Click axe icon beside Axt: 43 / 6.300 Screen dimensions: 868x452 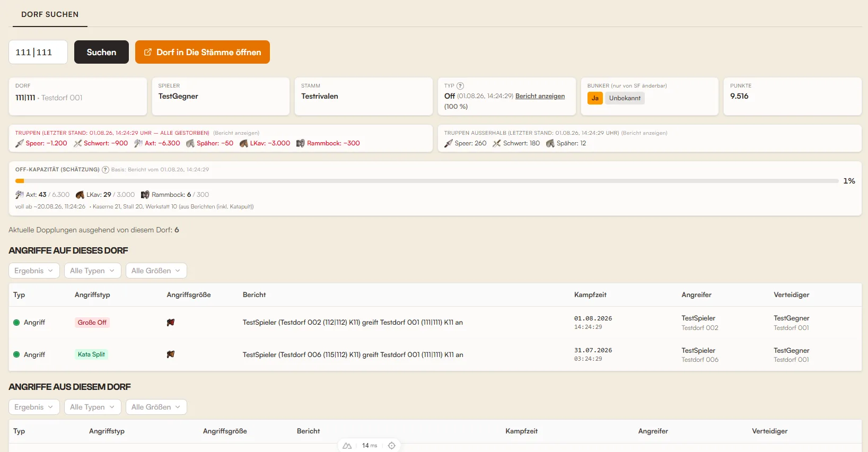20,195
